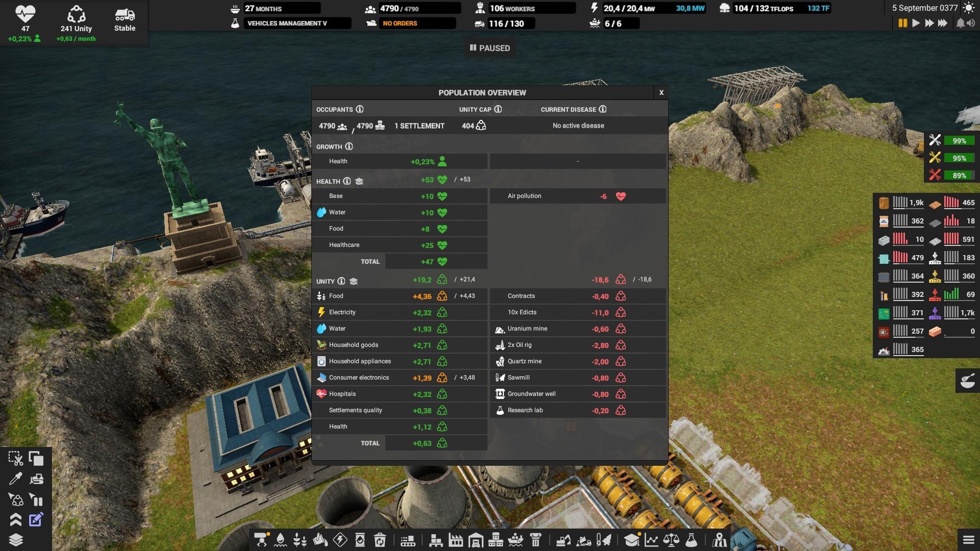Click the Unity education cap icon
Screen dimensions: 980x551
(x=353, y=281)
